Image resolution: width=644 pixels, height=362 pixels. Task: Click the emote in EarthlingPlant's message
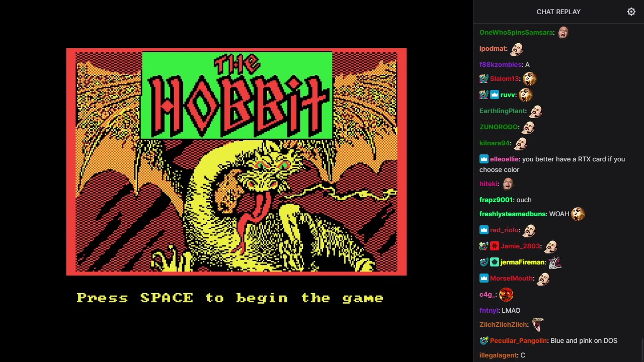tap(536, 111)
